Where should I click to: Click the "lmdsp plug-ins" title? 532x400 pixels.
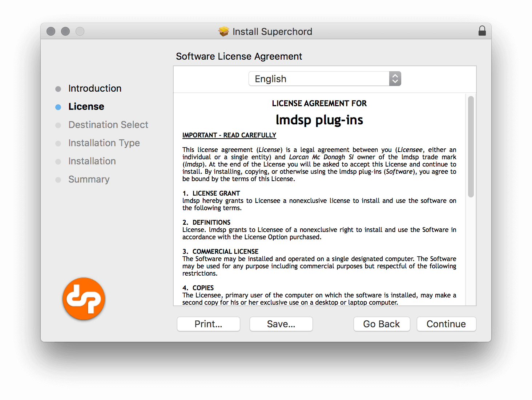[x=319, y=120]
